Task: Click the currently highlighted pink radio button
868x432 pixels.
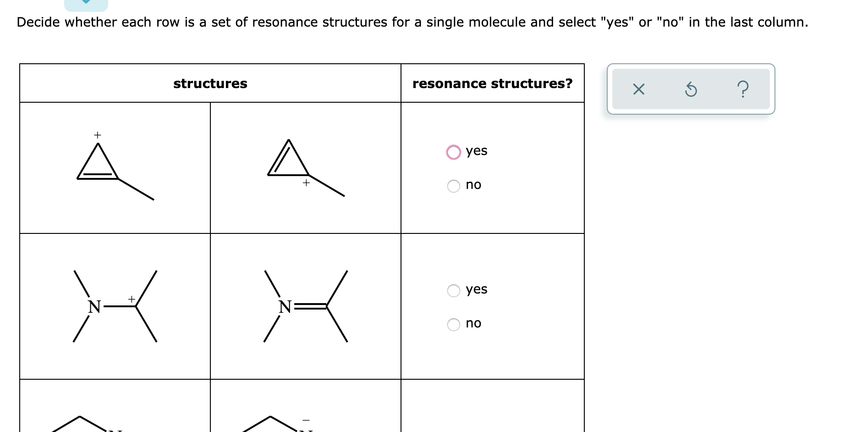Action: [453, 151]
